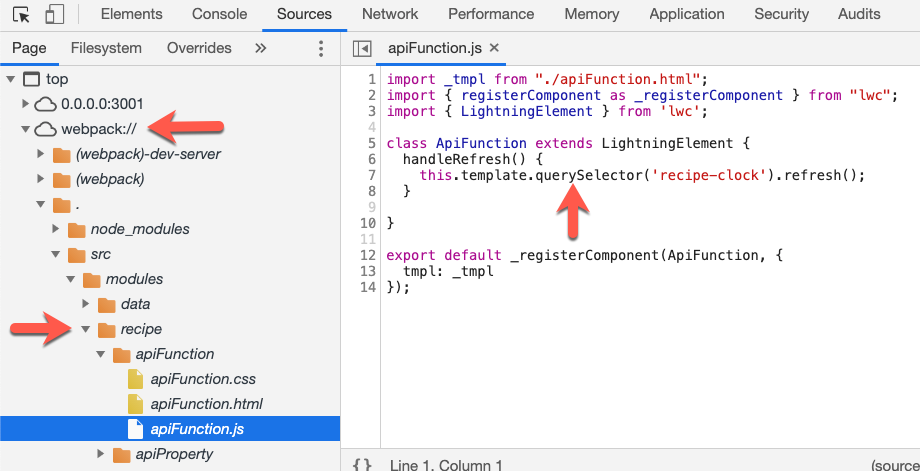Switch to the Network tab

[390, 14]
